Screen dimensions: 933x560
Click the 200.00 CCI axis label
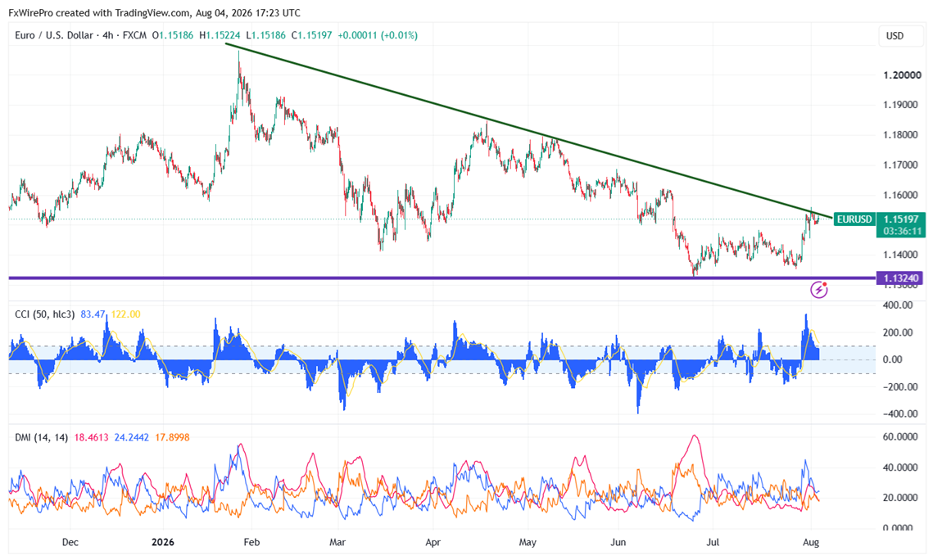tap(898, 332)
